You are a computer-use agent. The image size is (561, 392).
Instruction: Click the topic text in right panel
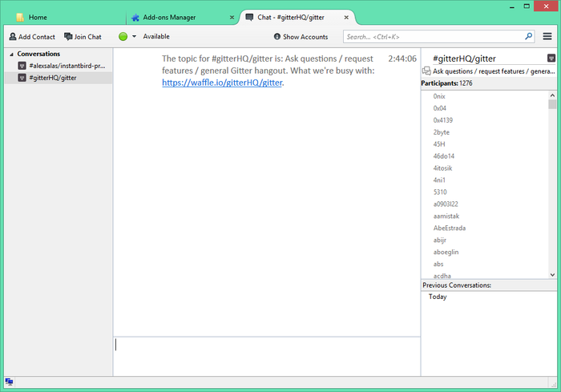pos(494,71)
